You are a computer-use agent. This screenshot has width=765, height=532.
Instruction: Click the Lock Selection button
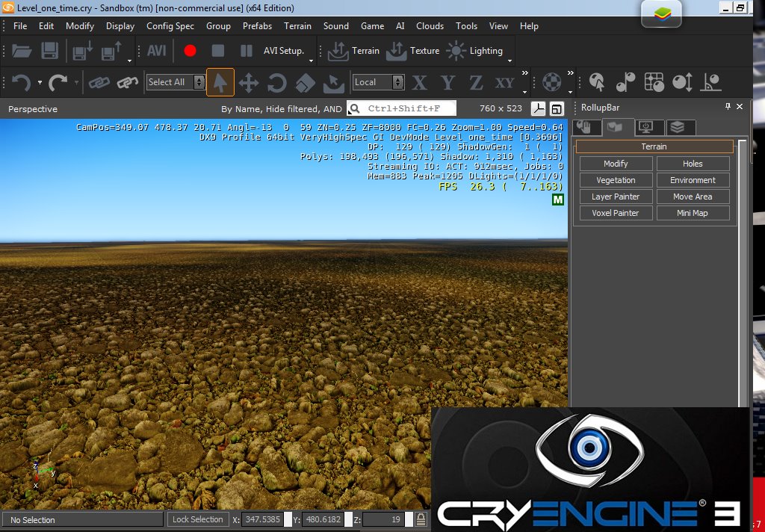click(197, 519)
